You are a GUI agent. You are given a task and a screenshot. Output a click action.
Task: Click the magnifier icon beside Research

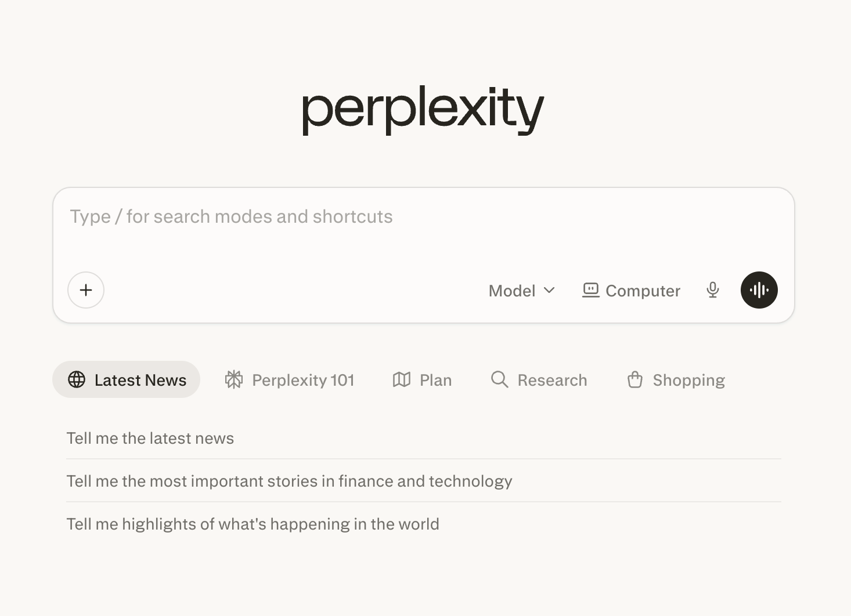(499, 380)
